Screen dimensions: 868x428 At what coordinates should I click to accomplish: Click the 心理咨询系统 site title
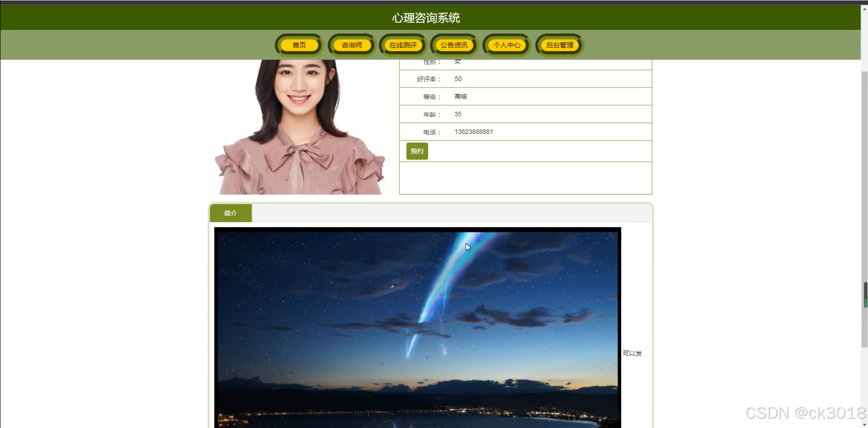pos(426,18)
